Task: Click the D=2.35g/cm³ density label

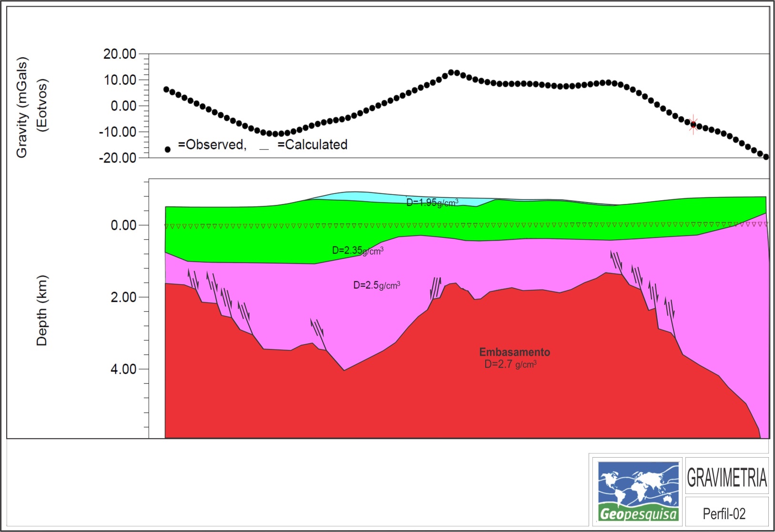Action: pyautogui.click(x=357, y=250)
